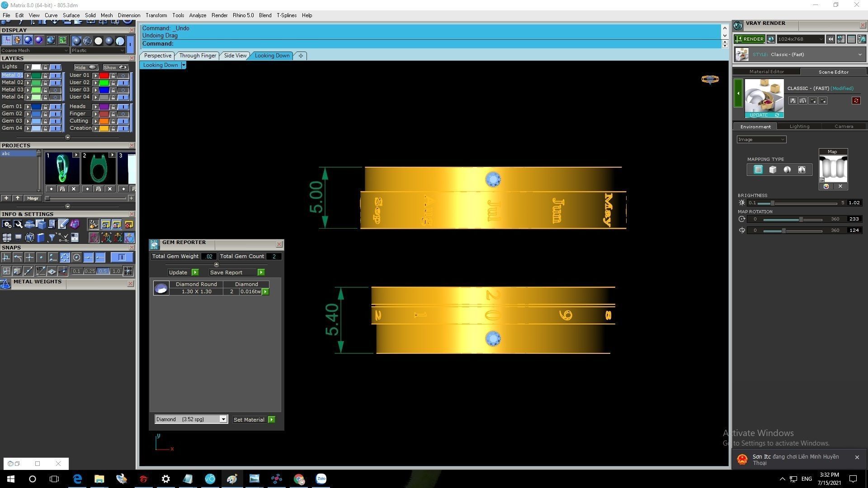Select project thumbnail number 2
This screenshot has height=488, width=868.
[98, 169]
